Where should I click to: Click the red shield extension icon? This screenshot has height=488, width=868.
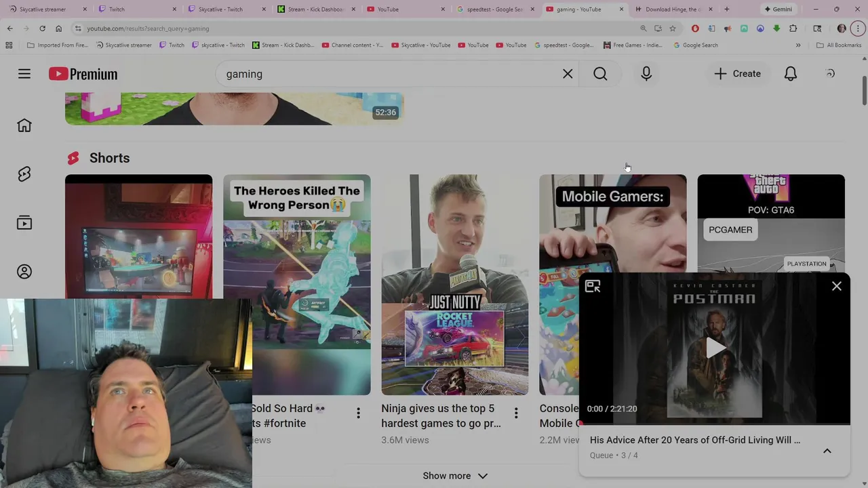coord(695,28)
